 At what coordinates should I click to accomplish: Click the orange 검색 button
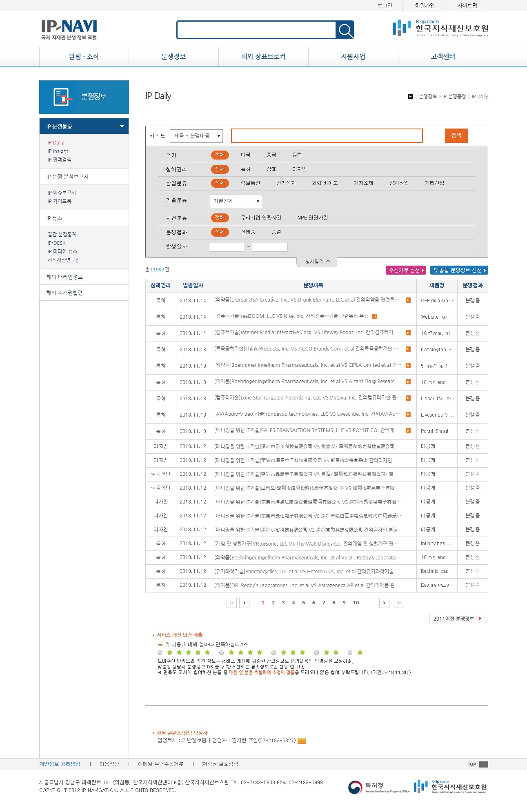point(456,135)
